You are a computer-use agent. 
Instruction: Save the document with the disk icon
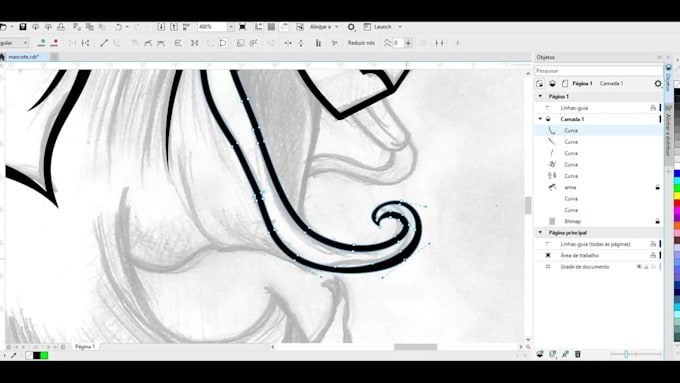(x=23, y=27)
